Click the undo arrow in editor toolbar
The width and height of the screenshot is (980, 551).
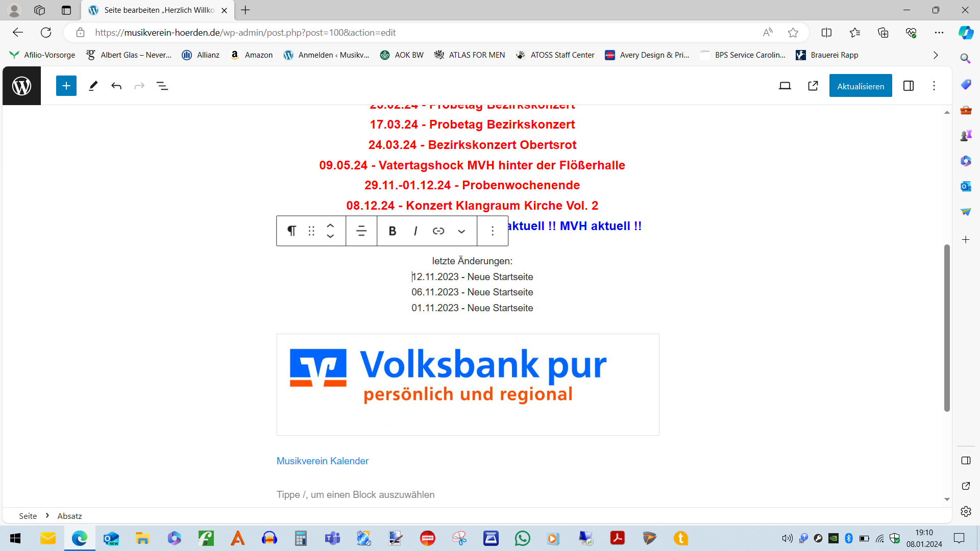(x=116, y=86)
